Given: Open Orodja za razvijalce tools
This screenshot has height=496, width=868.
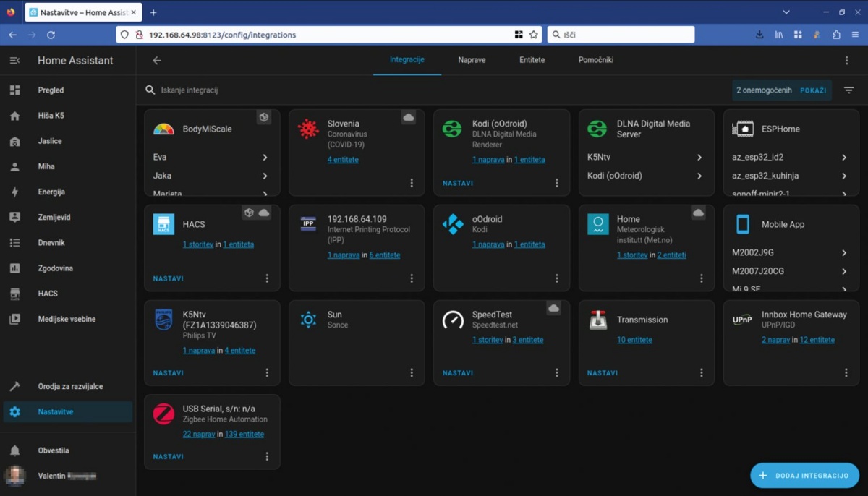Looking at the screenshot, I should point(68,386).
